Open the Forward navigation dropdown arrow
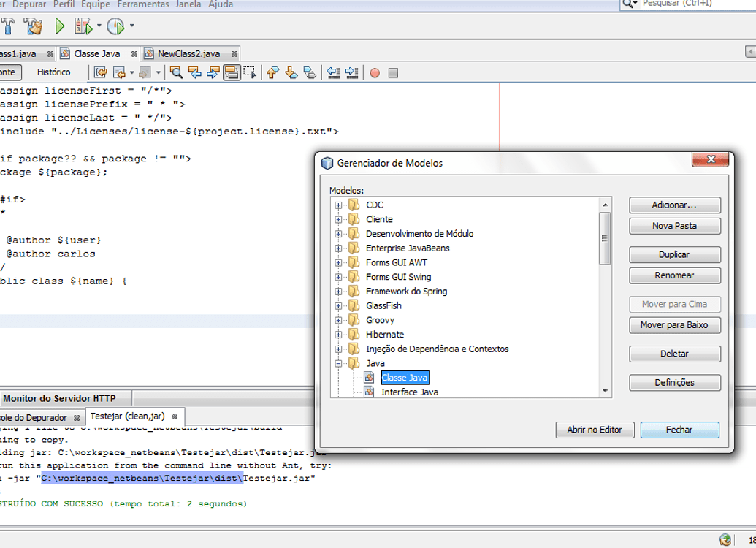756x548 pixels. (x=158, y=73)
